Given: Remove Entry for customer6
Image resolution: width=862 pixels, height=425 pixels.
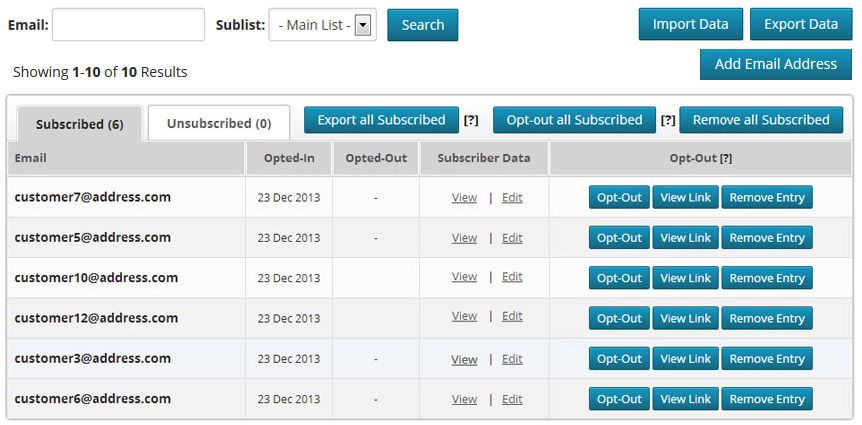Looking at the screenshot, I should [767, 399].
